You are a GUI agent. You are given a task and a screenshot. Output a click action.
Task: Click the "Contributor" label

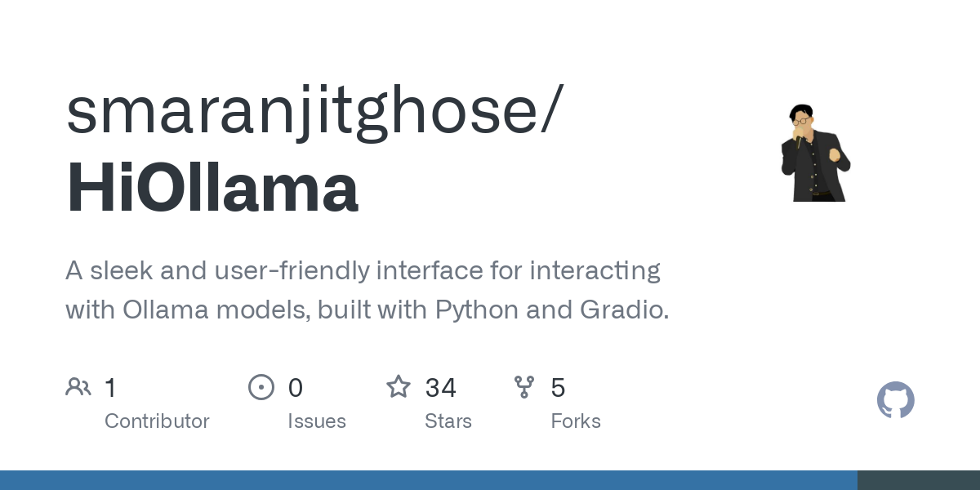click(x=157, y=421)
